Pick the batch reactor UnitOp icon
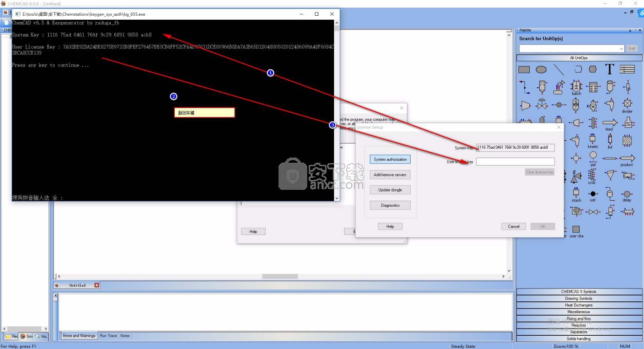The width and height of the screenshot is (644, 349). [576, 87]
